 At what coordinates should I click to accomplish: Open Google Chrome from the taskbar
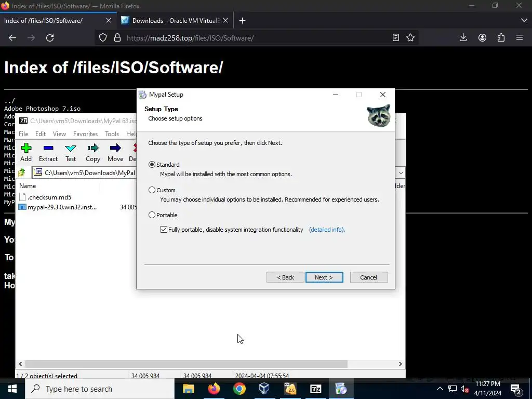(x=239, y=389)
